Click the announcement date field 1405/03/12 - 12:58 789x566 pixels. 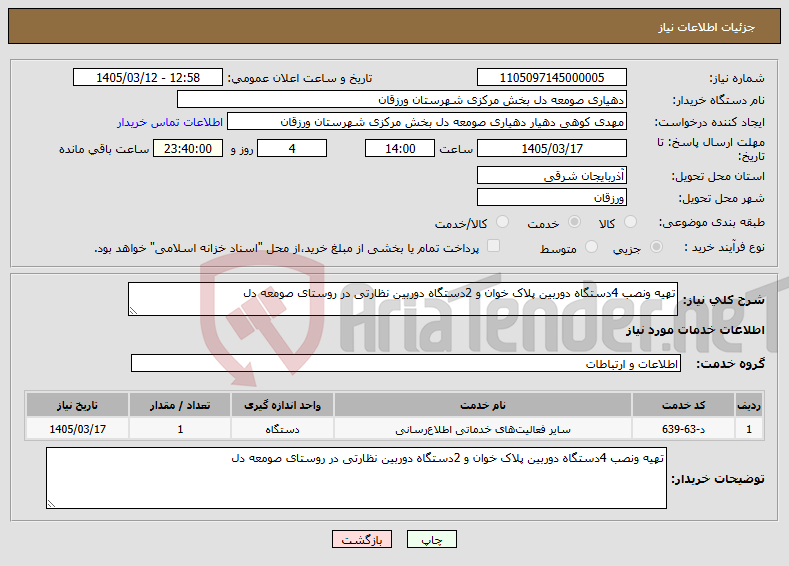pos(148,77)
